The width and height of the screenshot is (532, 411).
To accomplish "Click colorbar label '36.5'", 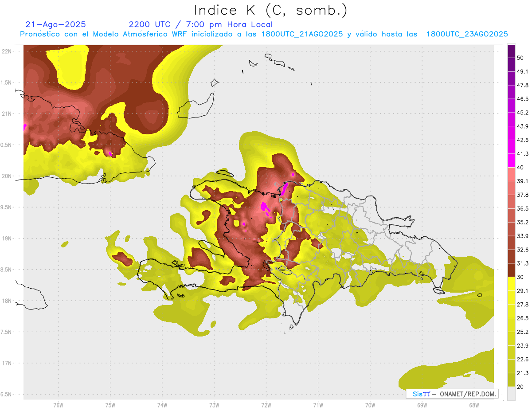I will (x=523, y=209).
